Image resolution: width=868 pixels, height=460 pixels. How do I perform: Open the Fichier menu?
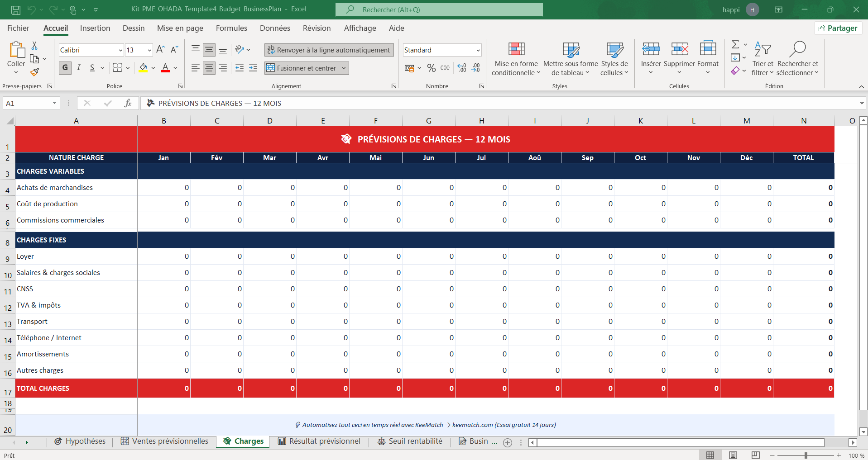[x=18, y=28]
